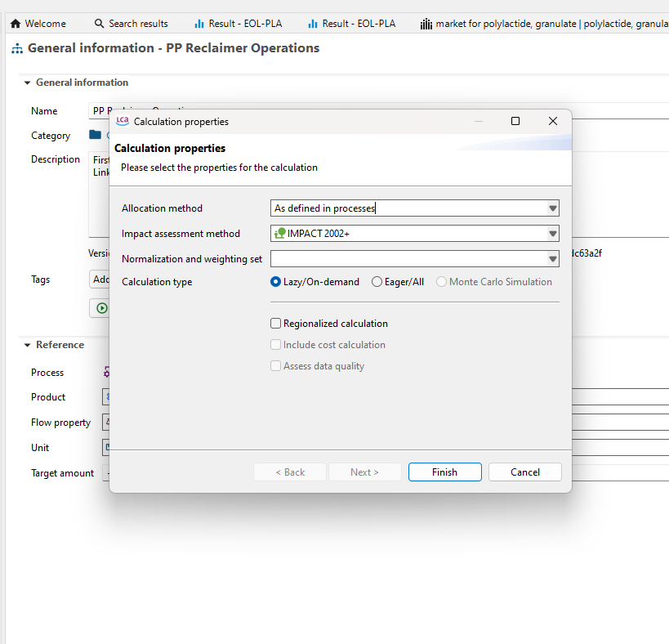
Task: Switch to the second Result - EOL-PLA tab
Action: pyautogui.click(x=351, y=24)
